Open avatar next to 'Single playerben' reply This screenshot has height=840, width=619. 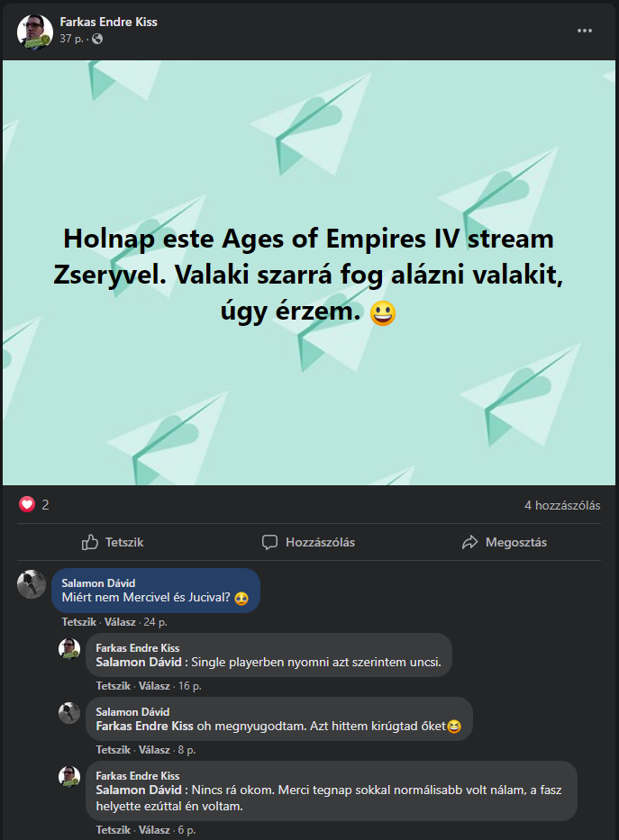(69, 649)
